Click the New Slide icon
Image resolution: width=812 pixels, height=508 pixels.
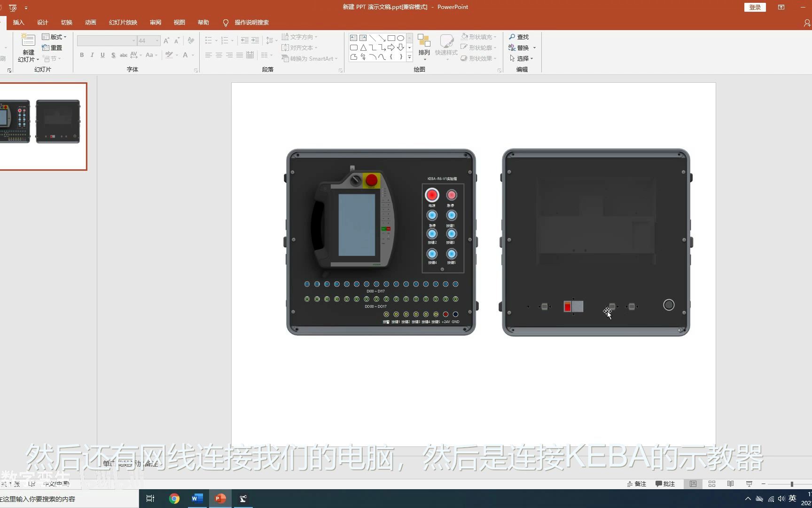coord(28,40)
